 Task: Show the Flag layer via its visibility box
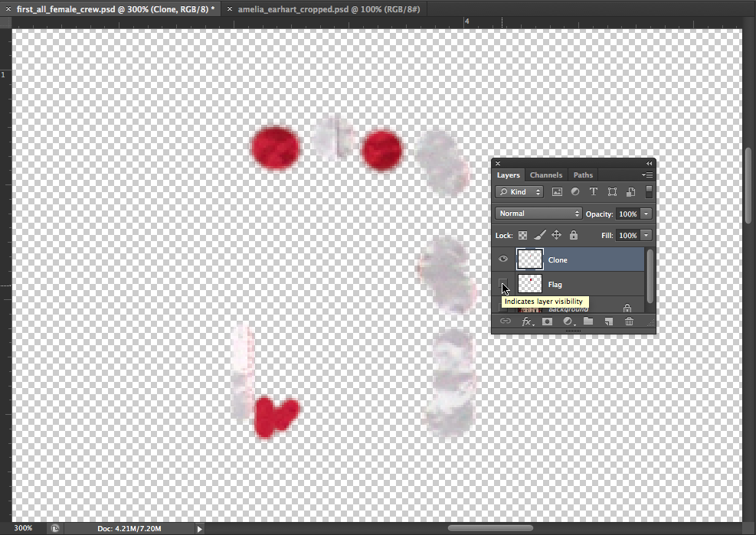tap(503, 285)
